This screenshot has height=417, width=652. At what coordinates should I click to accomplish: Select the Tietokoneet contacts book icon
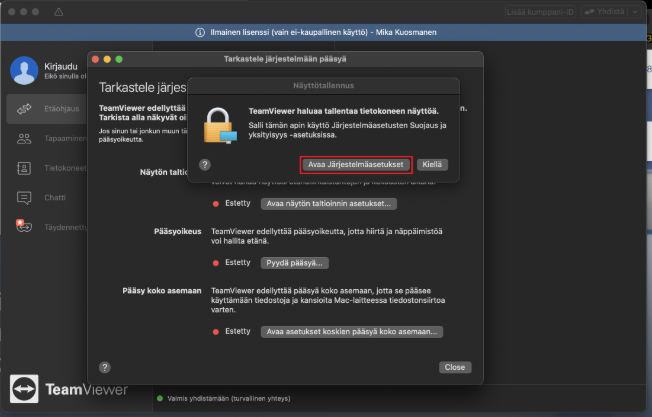(x=23, y=168)
